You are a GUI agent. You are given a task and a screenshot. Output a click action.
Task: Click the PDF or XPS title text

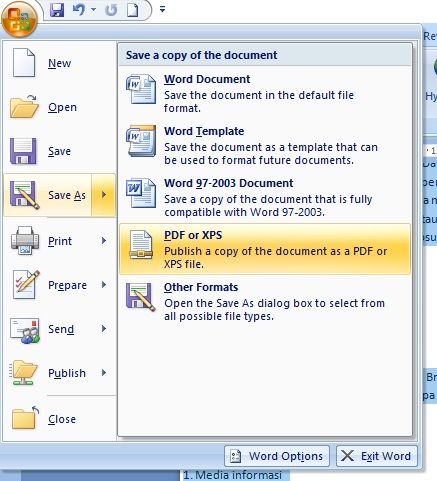193,235
